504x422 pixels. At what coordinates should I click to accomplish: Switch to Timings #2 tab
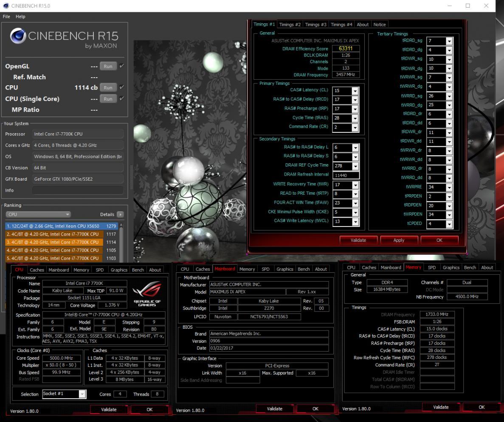[x=290, y=25]
